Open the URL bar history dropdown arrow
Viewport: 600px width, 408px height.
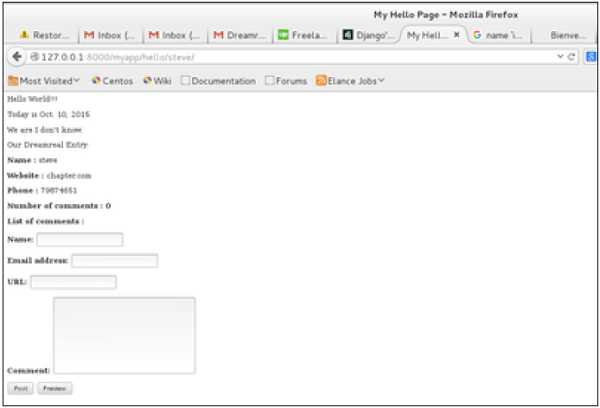559,57
